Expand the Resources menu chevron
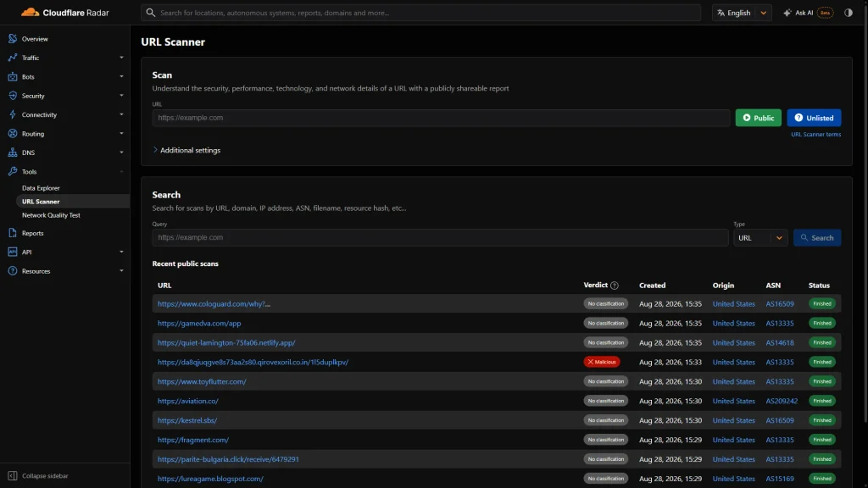Viewport: 868px width, 488px height. tap(121, 271)
